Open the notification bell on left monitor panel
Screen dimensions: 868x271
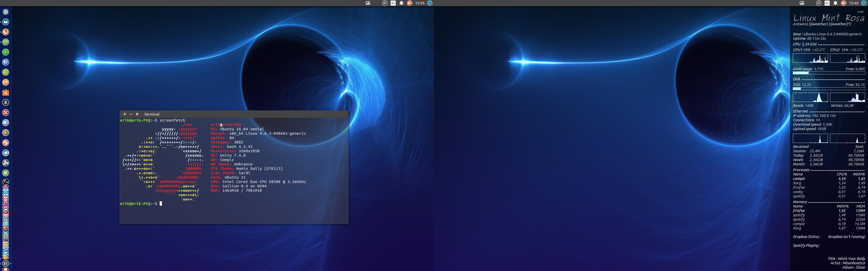pos(401,3)
